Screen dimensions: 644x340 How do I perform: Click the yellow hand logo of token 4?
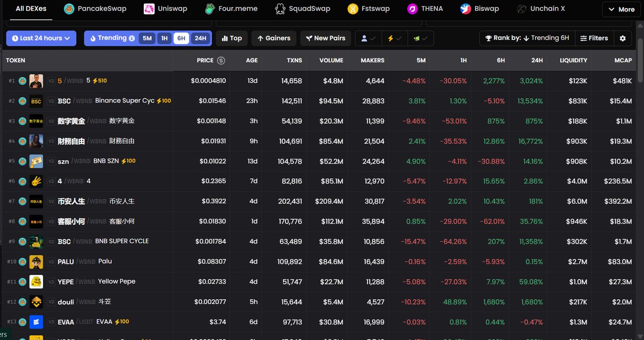pyautogui.click(x=36, y=181)
